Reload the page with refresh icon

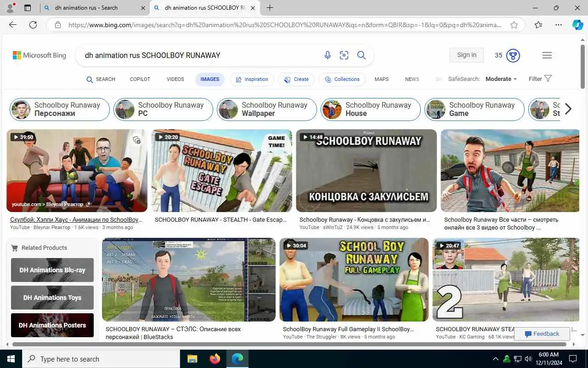(33, 25)
